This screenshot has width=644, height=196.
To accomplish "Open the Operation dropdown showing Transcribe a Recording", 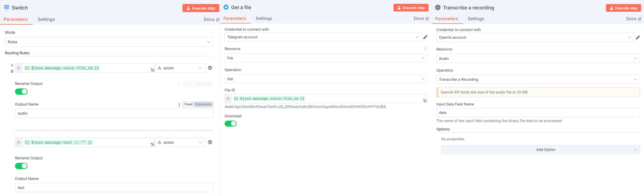I will click(538, 80).
